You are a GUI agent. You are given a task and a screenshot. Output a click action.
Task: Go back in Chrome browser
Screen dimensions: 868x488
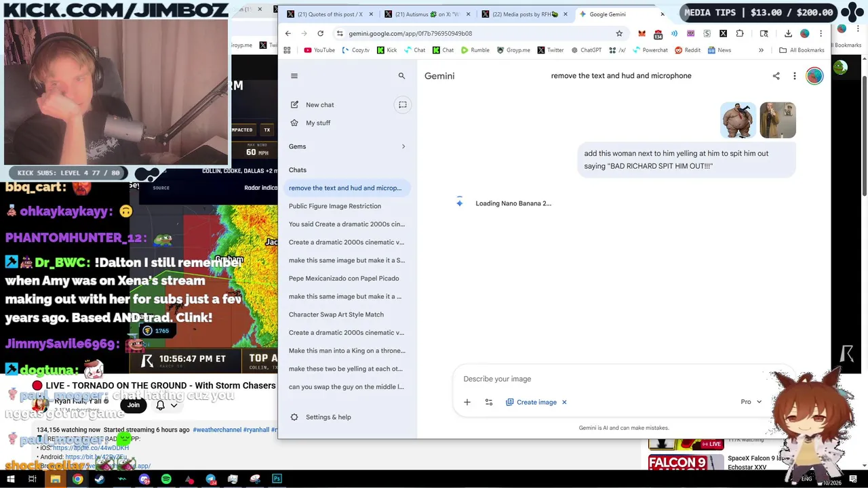pos(288,33)
